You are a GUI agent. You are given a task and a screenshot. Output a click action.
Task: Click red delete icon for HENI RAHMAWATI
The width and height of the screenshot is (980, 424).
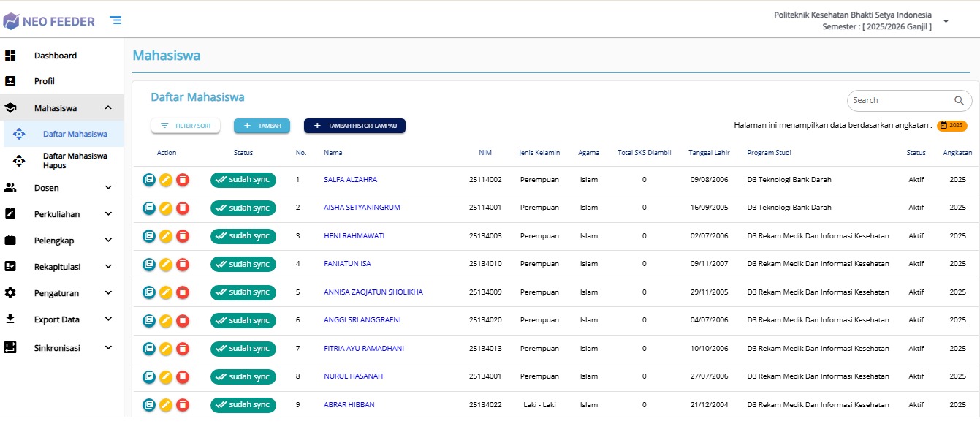pyautogui.click(x=183, y=236)
